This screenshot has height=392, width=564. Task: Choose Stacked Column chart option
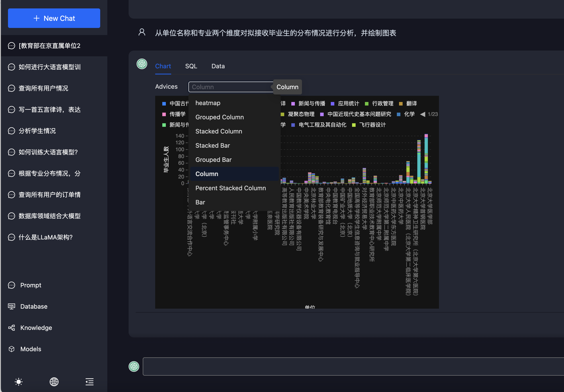click(235, 131)
